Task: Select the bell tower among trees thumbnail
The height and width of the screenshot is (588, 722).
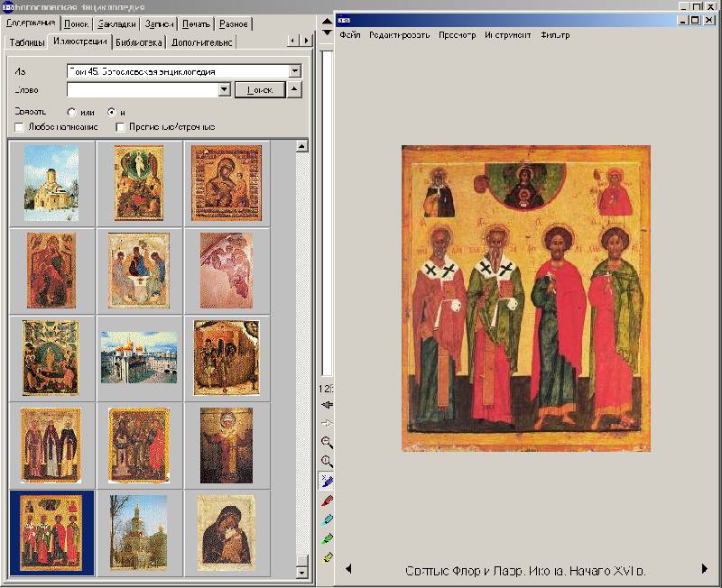Action: coord(139,533)
